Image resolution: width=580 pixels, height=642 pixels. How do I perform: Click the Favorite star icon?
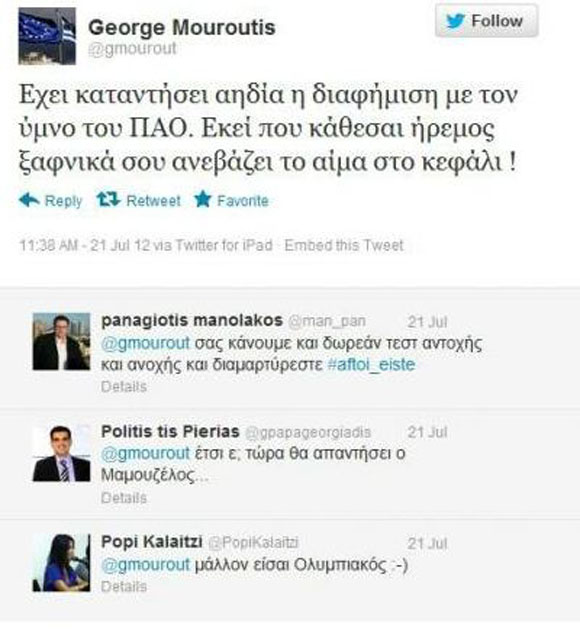coord(203,199)
